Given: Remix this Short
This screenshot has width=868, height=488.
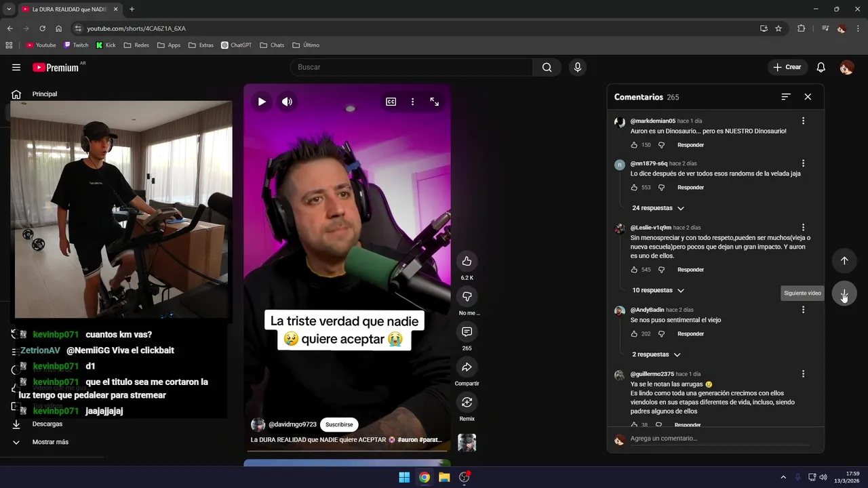Looking at the screenshot, I should pyautogui.click(x=467, y=402).
